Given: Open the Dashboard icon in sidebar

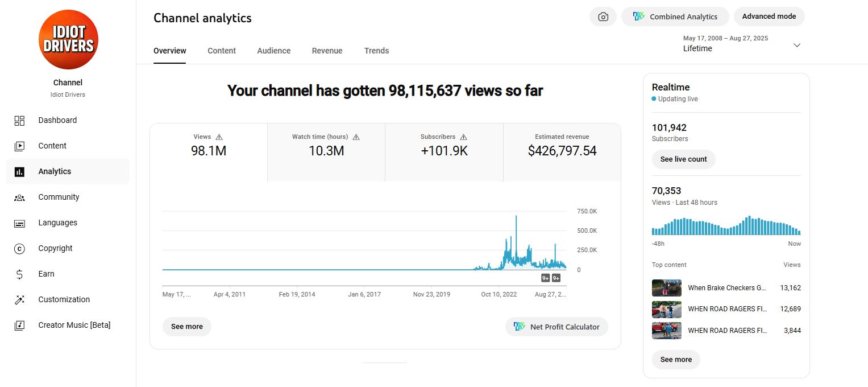Looking at the screenshot, I should [19, 121].
